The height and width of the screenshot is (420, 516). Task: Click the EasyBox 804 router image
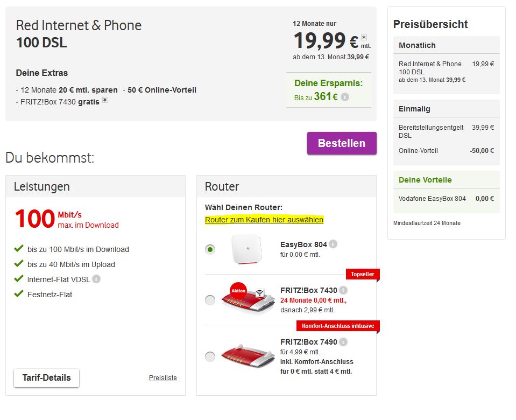click(x=248, y=249)
